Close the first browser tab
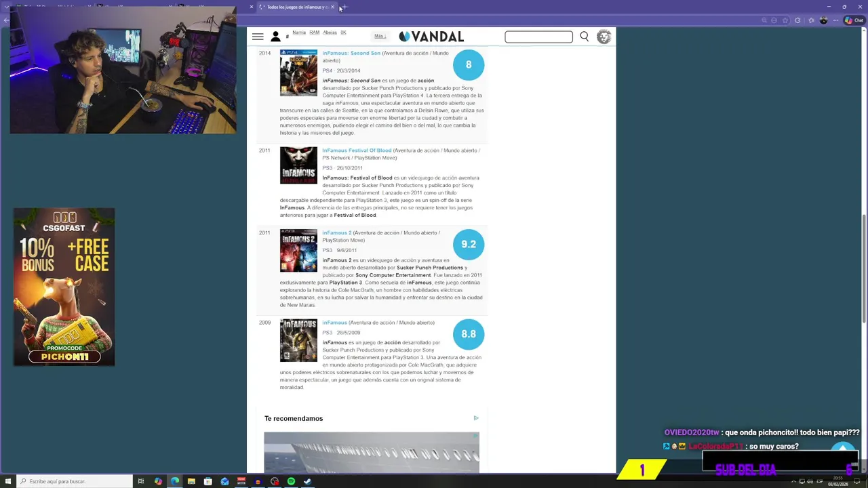 tap(251, 7)
